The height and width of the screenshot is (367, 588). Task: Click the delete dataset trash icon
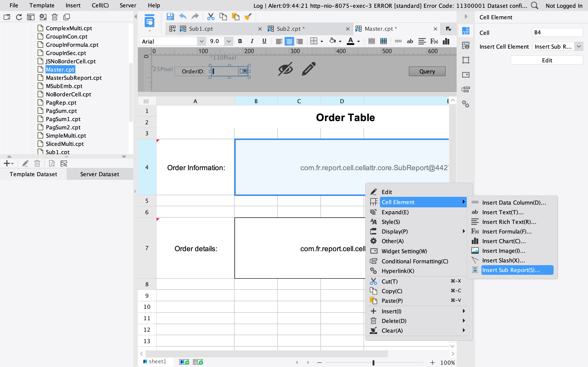[x=37, y=163]
